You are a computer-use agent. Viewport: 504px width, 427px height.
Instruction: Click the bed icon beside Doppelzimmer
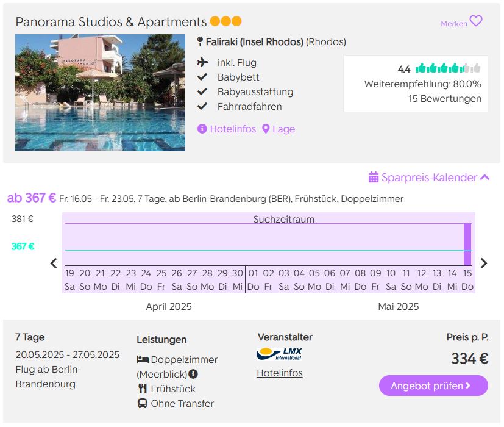click(x=143, y=359)
